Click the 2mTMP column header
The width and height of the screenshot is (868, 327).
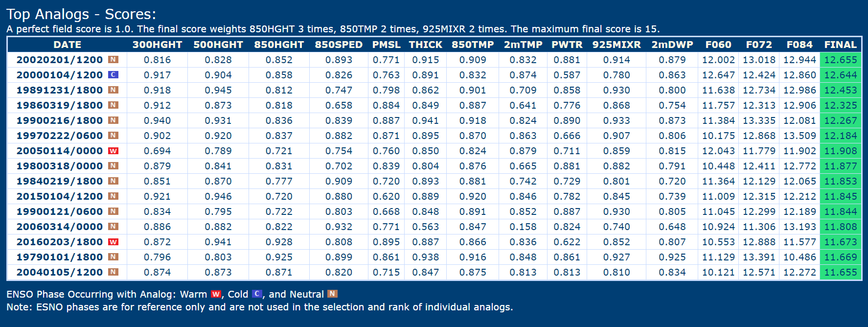click(x=523, y=45)
